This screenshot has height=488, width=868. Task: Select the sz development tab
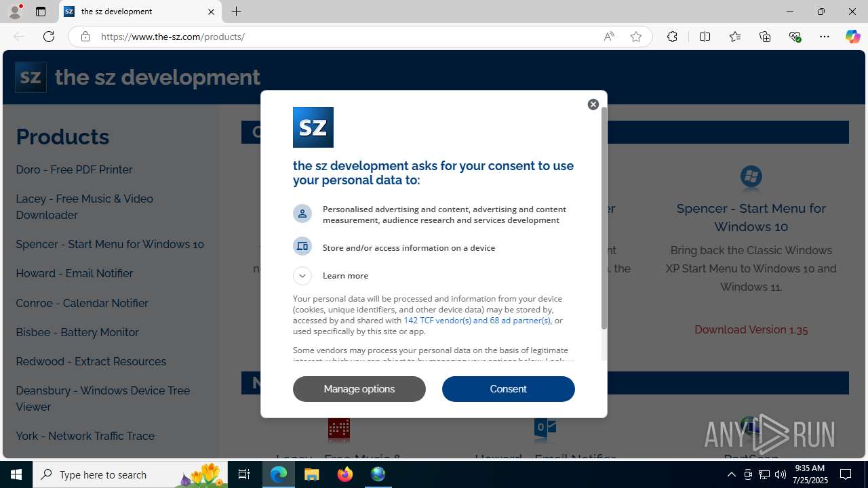click(140, 12)
